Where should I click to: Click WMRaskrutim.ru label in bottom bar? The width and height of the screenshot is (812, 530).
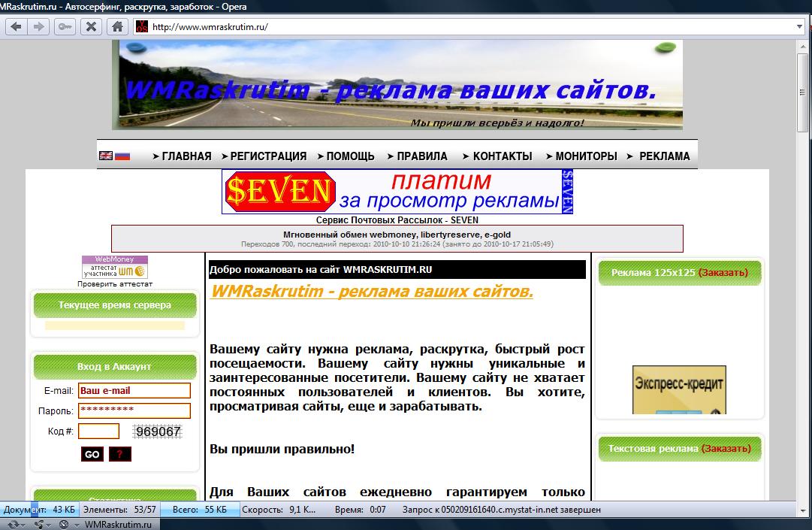pyautogui.click(x=118, y=524)
